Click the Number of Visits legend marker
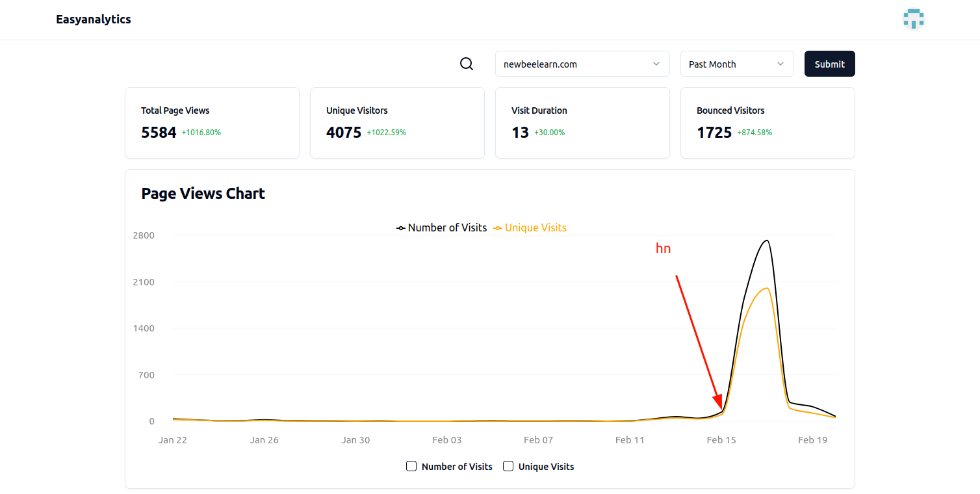The image size is (980, 494). 401,227
